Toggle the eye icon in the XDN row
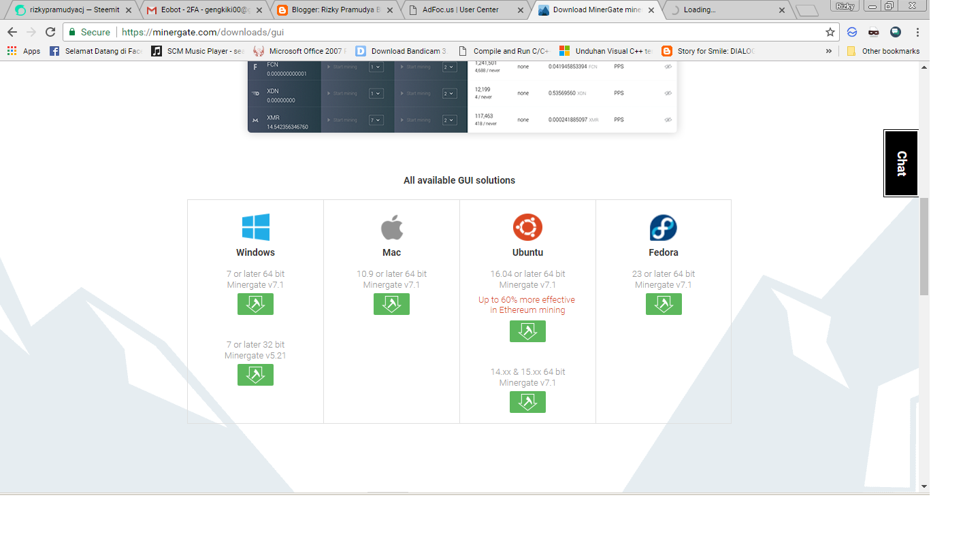Image resolution: width=980 pixels, height=551 pixels. [x=668, y=93]
